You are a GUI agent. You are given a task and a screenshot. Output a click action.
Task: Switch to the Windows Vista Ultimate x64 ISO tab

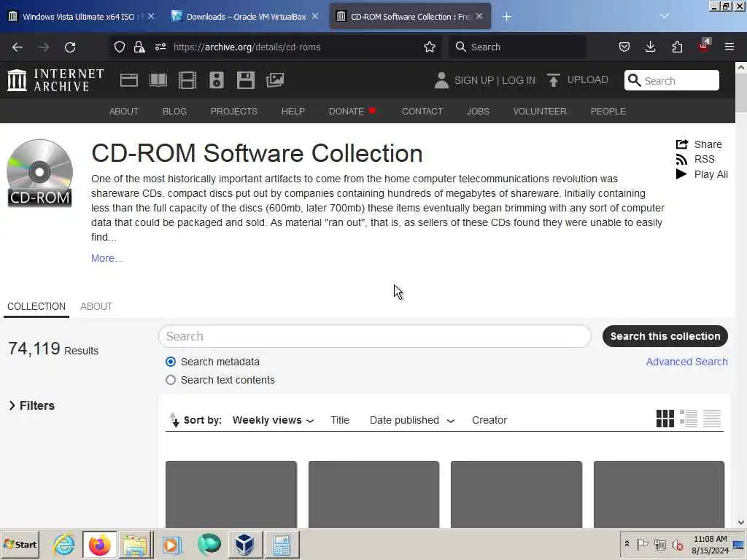[x=79, y=17]
